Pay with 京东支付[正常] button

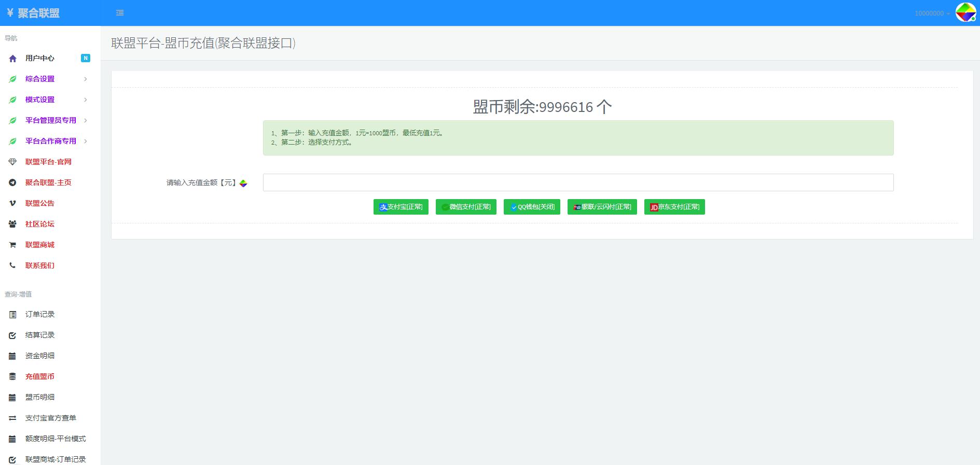(x=674, y=207)
